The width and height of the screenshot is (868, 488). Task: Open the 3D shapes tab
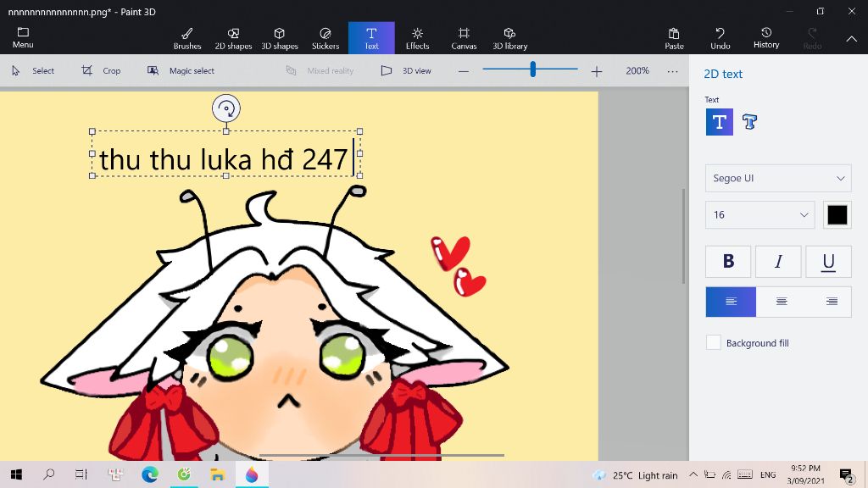(280, 38)
